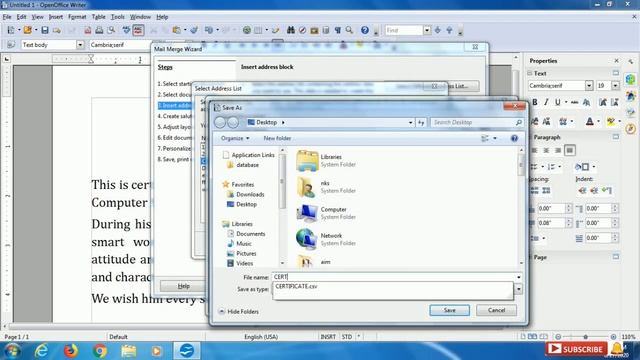Open the Organize menu
The width and height of the screenshot is (640, 360).
pos(235,138)
